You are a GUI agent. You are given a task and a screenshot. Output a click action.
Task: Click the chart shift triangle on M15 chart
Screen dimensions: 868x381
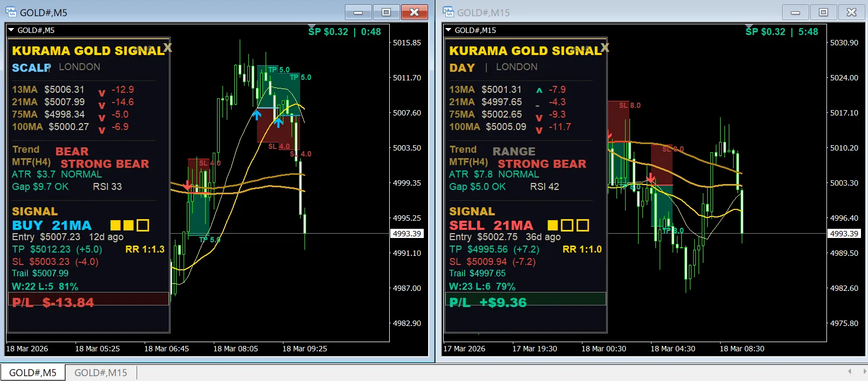coord(749,26)
